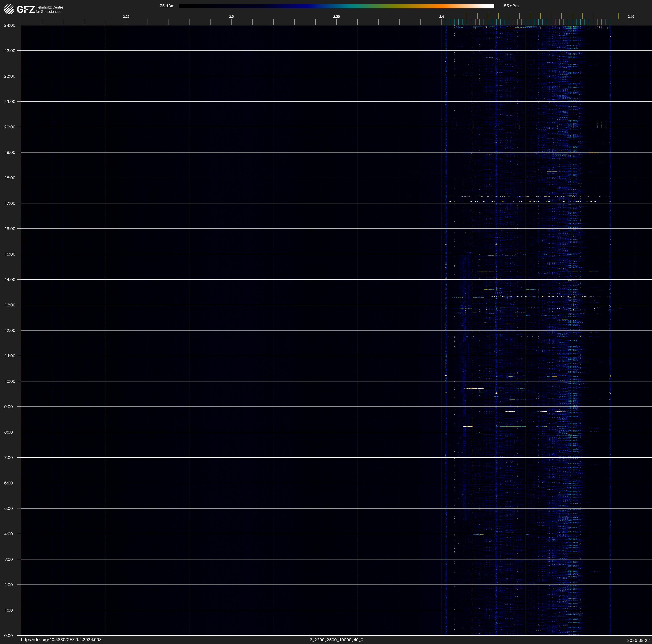Click the 2.49 frequency axis label
This screenshot has height=644, width=652.
631,17
